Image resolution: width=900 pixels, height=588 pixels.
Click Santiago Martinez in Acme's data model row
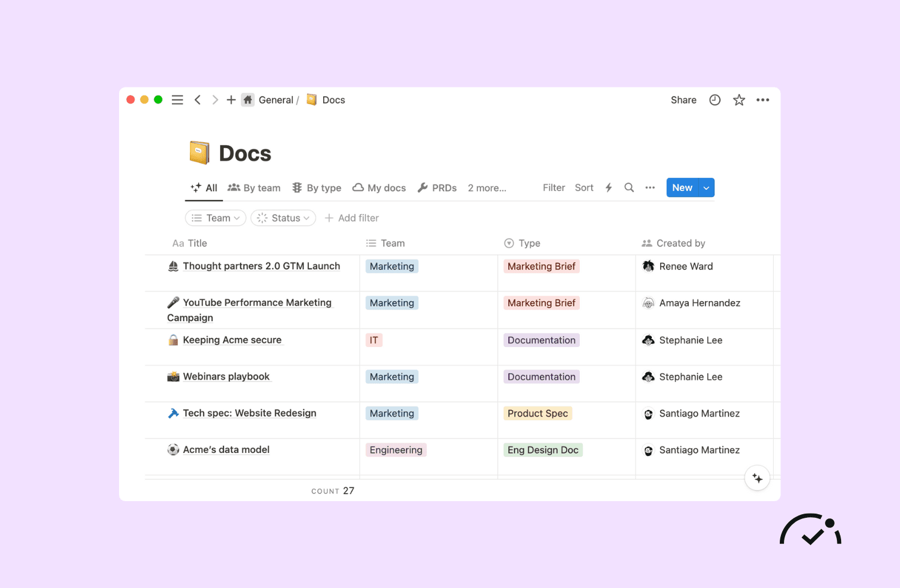(699, 450)
